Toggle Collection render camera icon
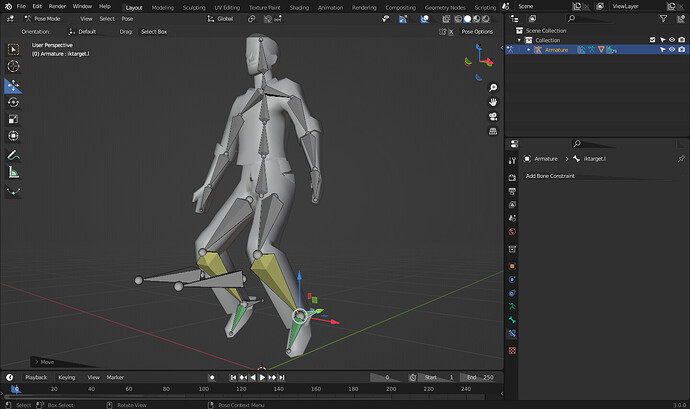This screenshot has width=690, height=409. coord(682,40)
